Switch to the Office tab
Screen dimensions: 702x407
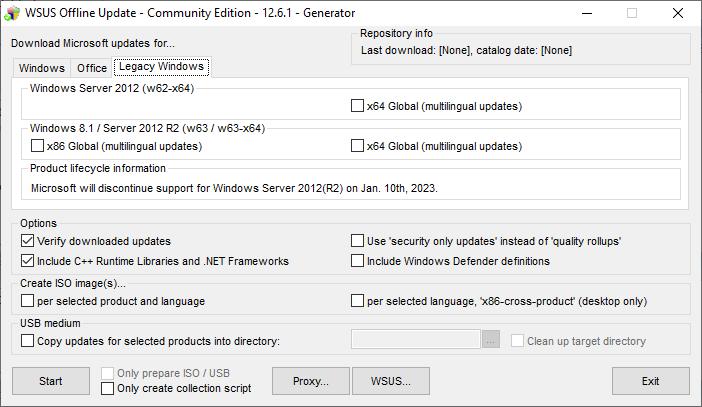(x=92, y=68)
